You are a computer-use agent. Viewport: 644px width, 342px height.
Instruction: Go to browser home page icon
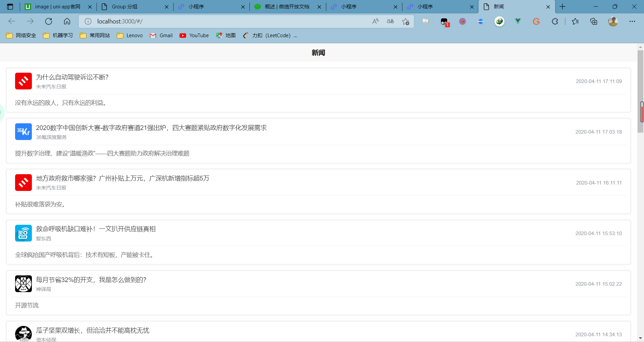[x=67, y=21]
